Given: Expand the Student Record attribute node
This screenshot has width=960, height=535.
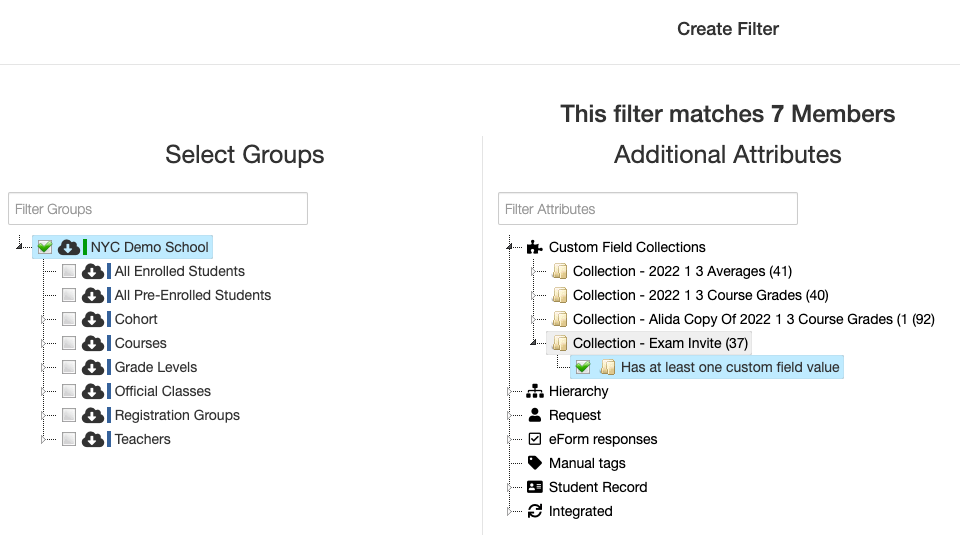Looking at the screenshot, I should click(x=509, y=487).
